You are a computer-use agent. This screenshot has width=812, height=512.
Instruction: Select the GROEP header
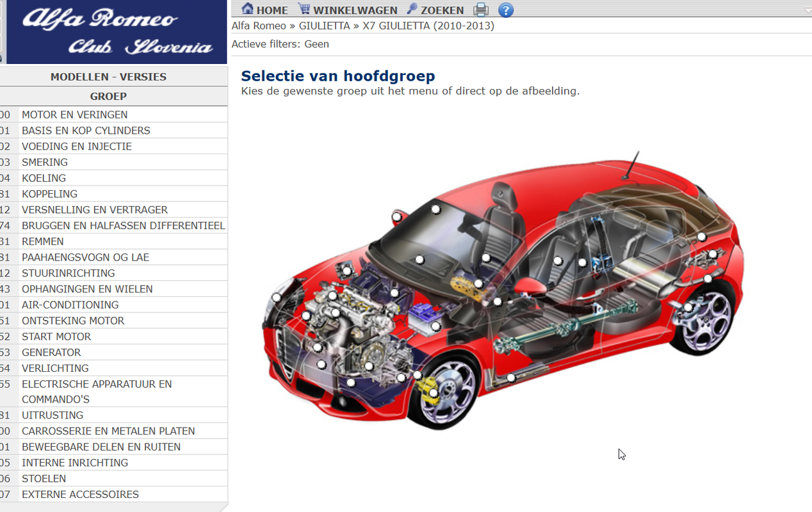tap(109, 97)
